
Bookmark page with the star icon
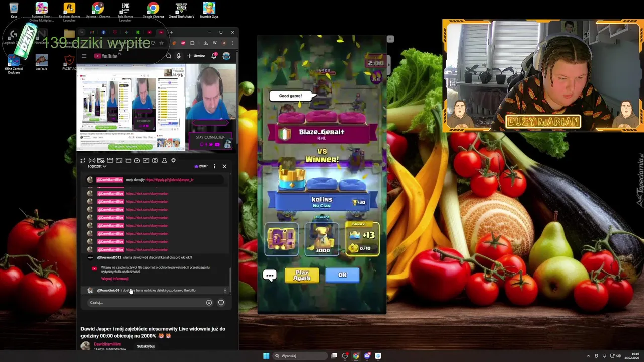click(x=162, y=43)
